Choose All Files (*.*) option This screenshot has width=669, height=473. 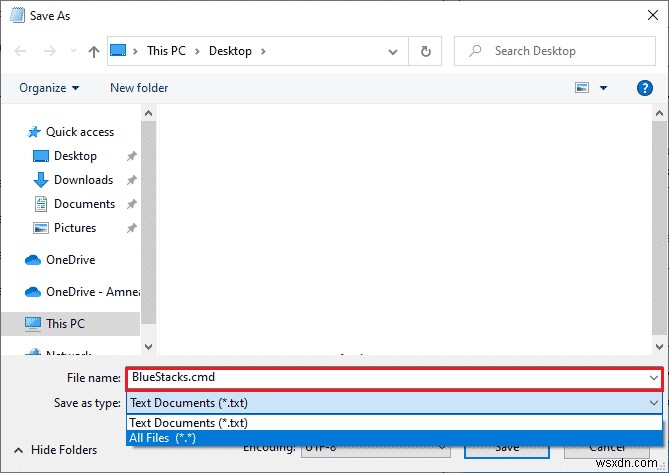pyautogui.click(x=394, y=438)
